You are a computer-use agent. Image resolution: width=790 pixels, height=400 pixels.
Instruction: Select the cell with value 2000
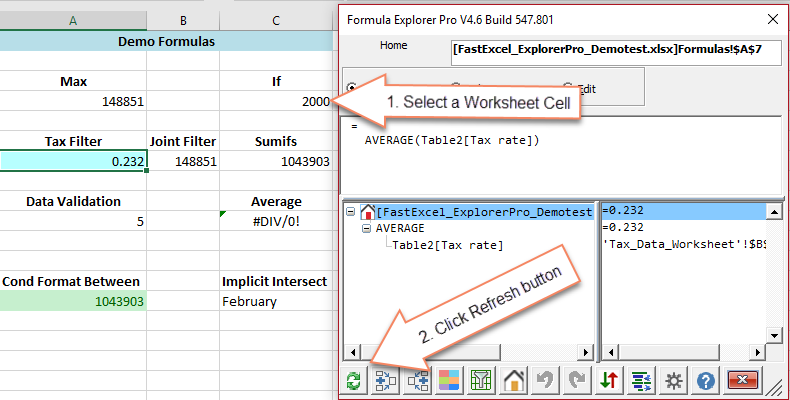pos(276,101)
